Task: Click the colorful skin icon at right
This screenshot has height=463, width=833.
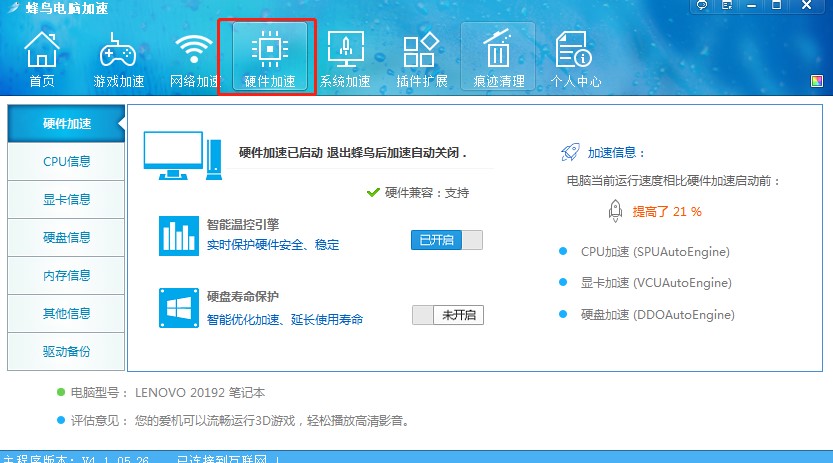Action: 817,81
